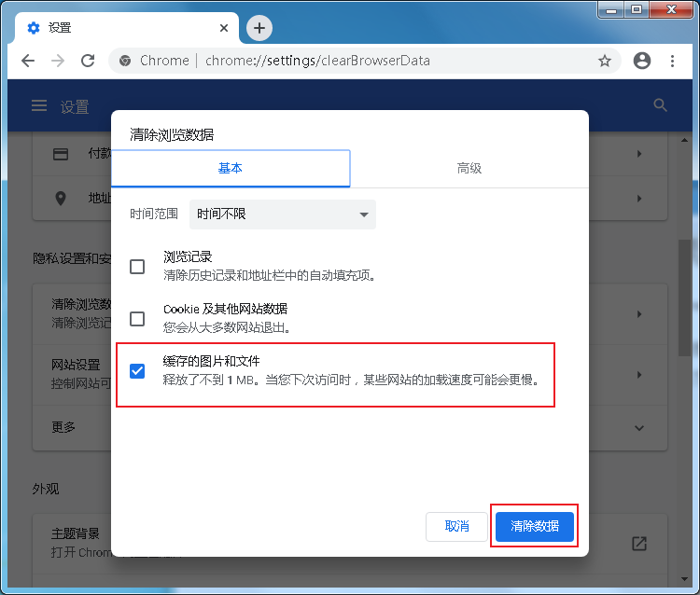The height and width of the screenshot is (595, 700).
Task: Click the forward navigation arrow
Action: click(x=58, y=61)
